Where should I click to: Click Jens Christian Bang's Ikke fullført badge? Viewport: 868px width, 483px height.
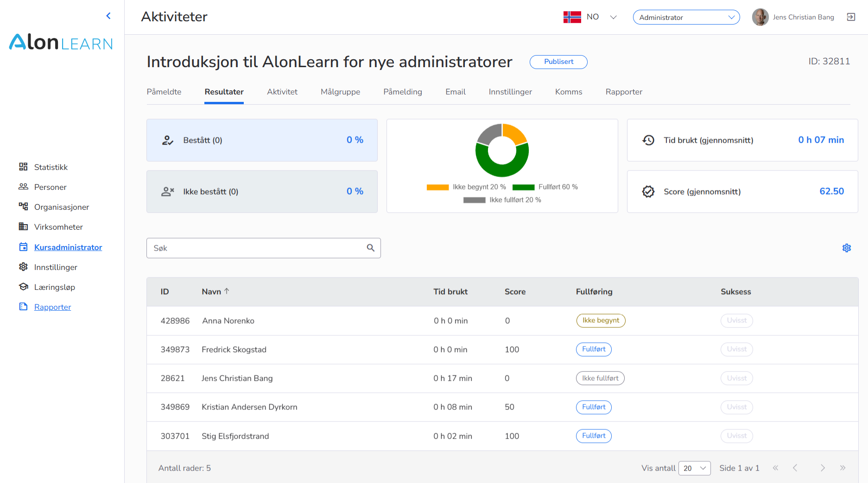pos(600,378)
